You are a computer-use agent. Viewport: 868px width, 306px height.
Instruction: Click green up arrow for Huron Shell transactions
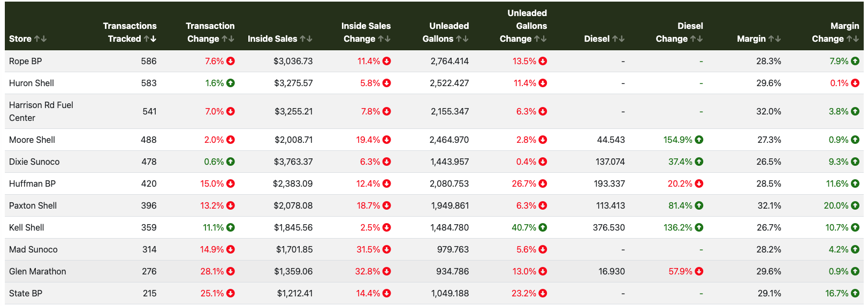(x=231, y=83)
